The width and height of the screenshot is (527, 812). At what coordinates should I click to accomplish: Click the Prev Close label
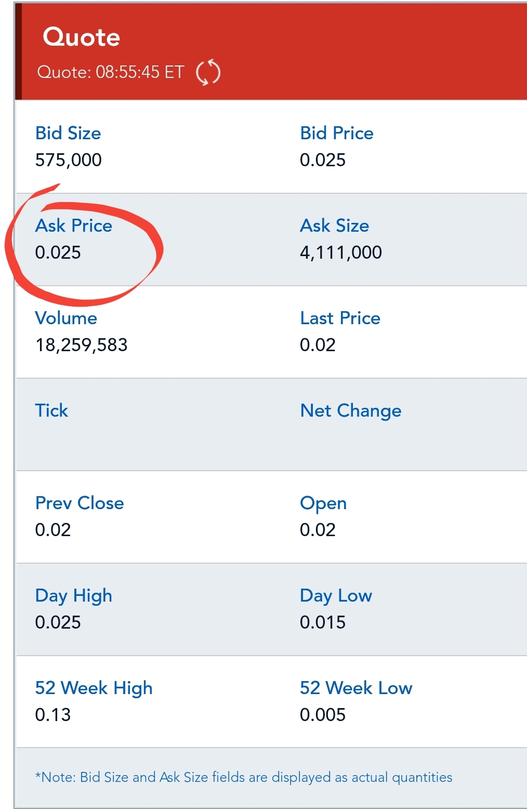pos(80,503)
